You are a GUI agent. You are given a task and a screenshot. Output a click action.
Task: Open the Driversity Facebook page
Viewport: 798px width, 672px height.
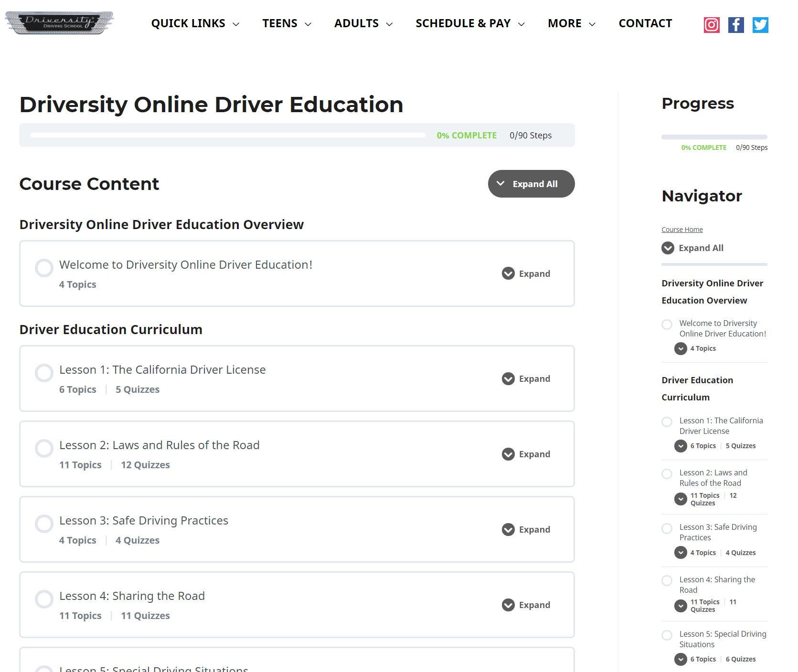[736, 25]
